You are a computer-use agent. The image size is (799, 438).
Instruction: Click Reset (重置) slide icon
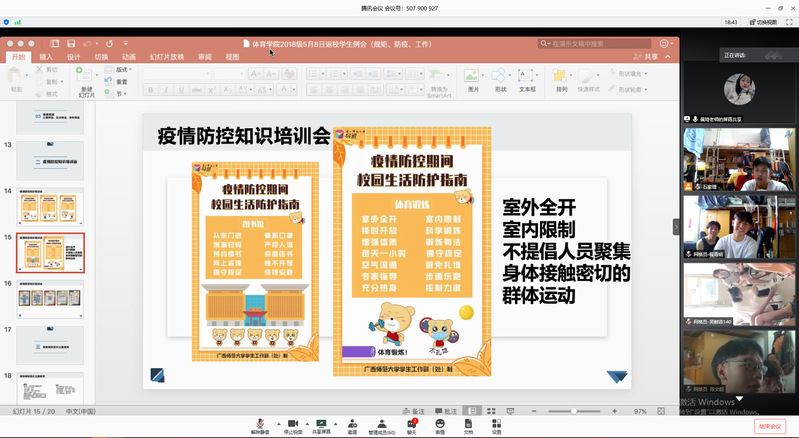(x=109, y=81)
